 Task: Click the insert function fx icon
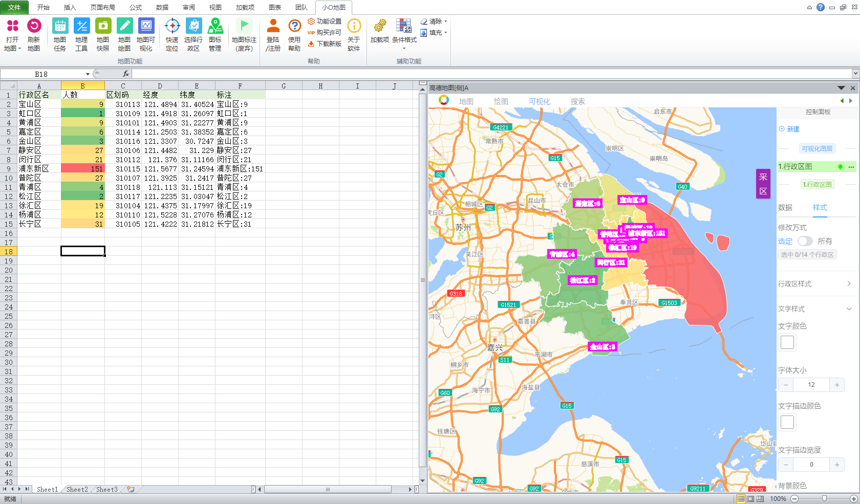point(126,74)
